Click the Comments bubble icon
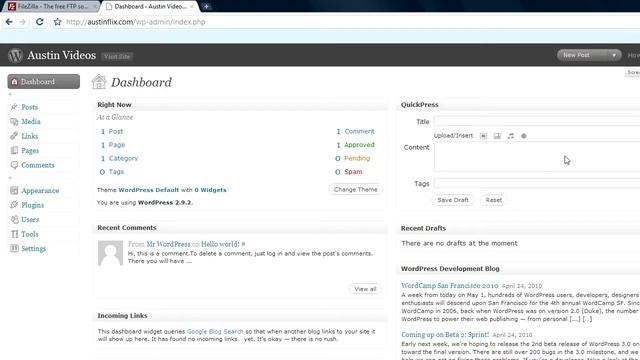Screen dimensions: 640x360 14,165
